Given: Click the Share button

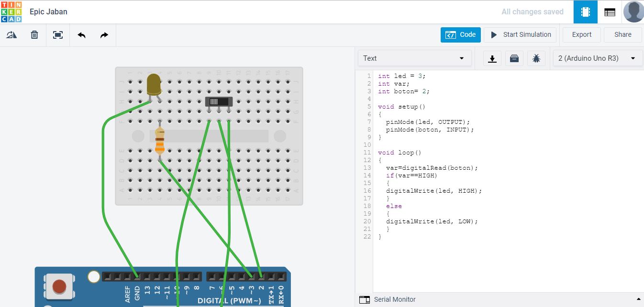Looking at the screenshot, I should 623,34.
